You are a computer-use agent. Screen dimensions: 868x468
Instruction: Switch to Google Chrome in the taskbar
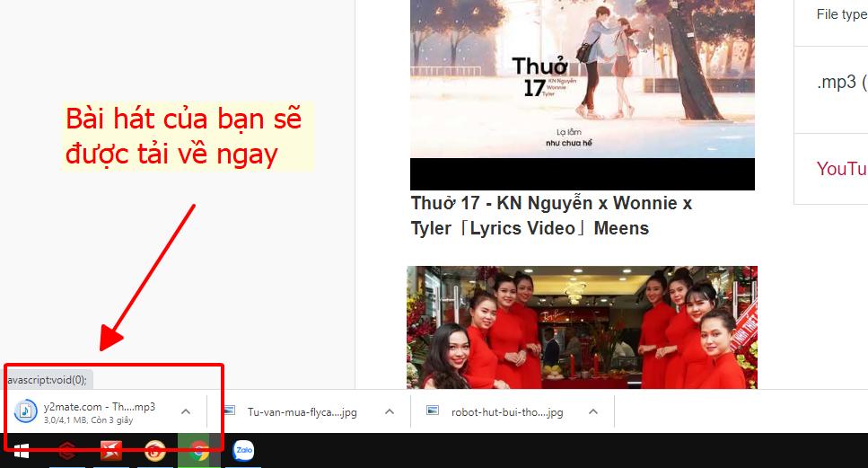pyautogui.click(x=199, y=451)
